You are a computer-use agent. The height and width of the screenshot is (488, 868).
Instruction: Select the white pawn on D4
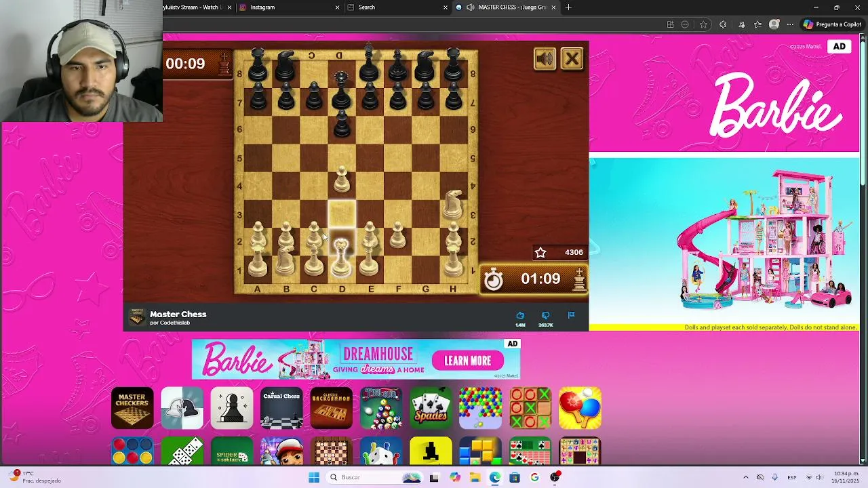click(342, 180)
